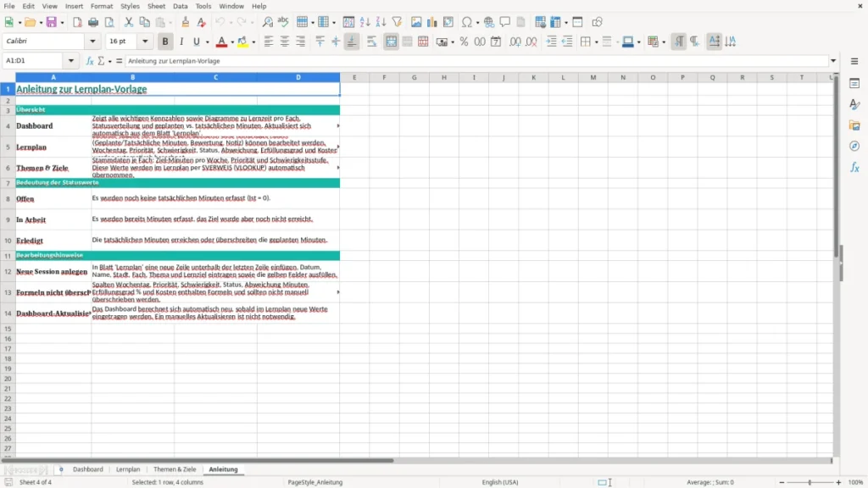Print the spreadsheet
This screenshot has height=488, width=868.
[93, 22]
